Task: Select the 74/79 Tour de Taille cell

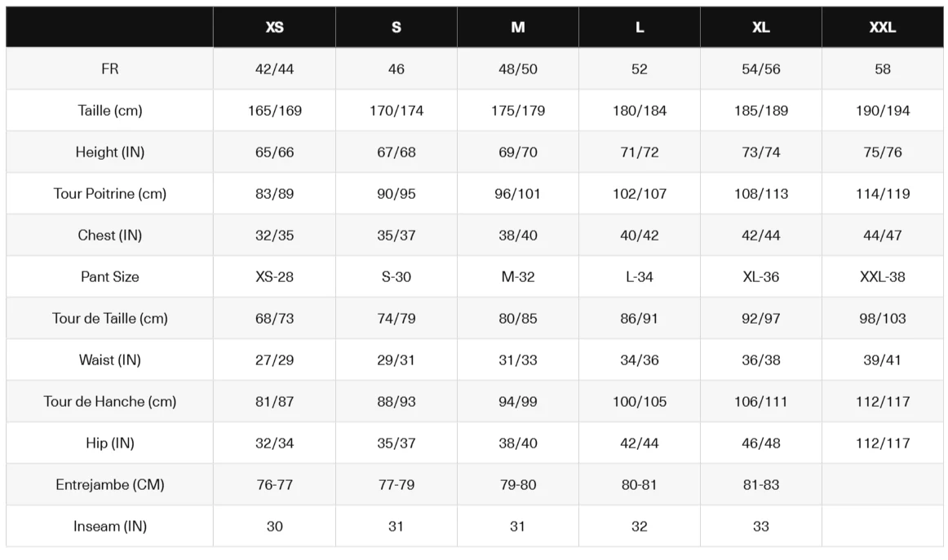Action: tap(396, 319)
